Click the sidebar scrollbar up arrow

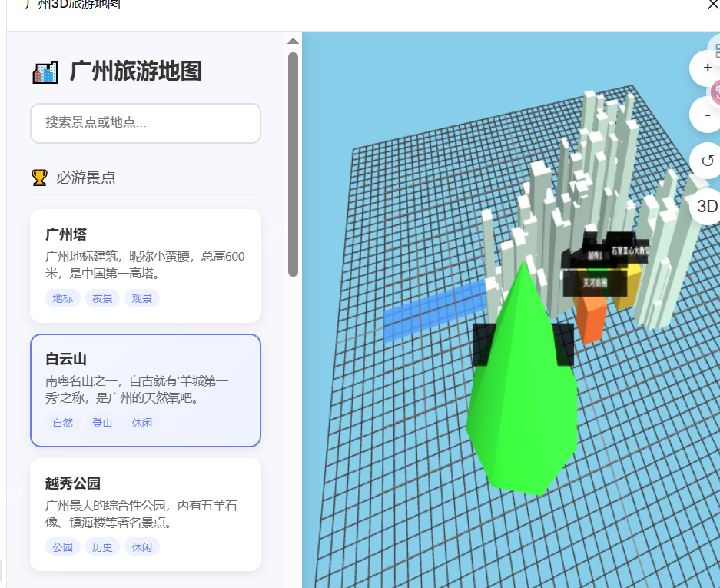point(293,41)
